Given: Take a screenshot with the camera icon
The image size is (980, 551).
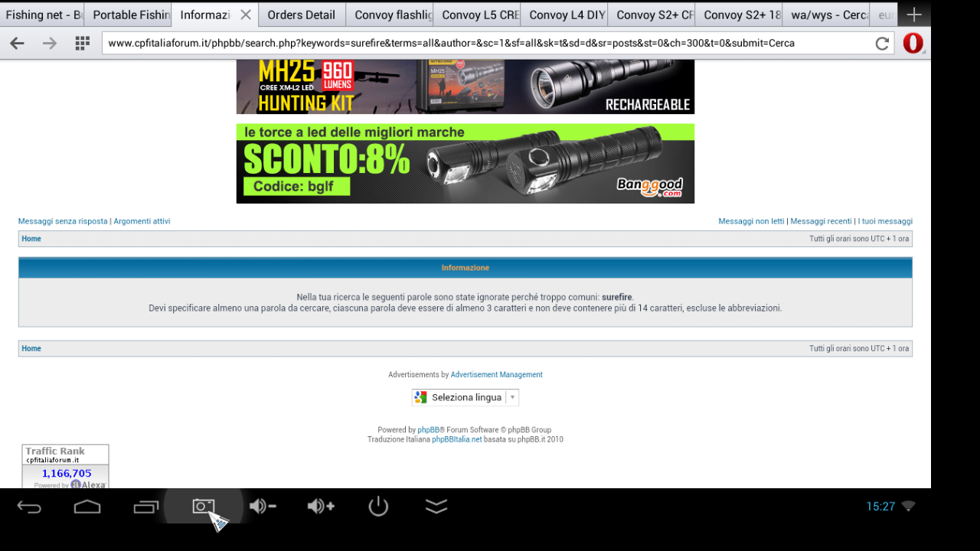Looking at the screenshot, I should tap(203, 506).
